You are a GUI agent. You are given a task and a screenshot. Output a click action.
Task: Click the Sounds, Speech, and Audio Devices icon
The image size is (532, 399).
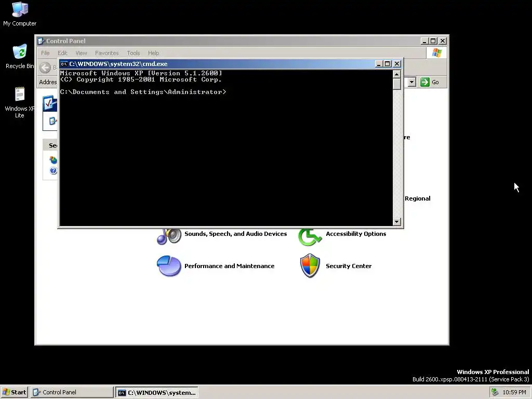169,236
